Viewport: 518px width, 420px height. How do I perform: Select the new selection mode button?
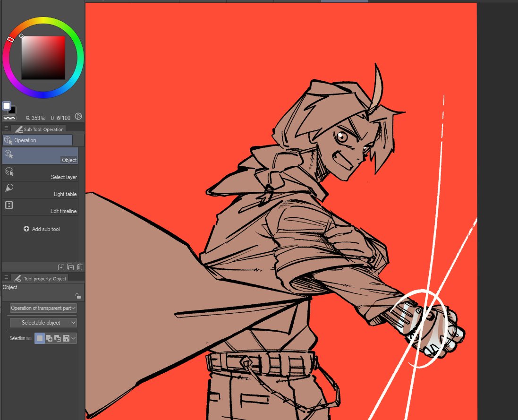[x=40, y=338]
